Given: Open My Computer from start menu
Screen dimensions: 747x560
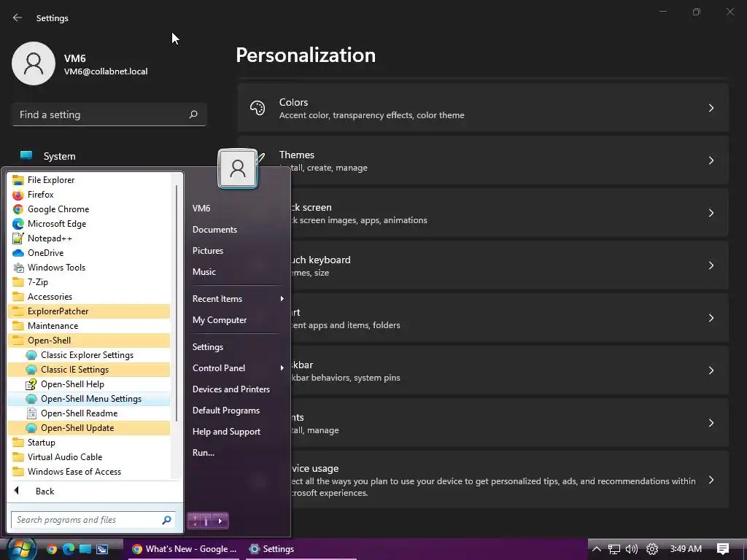Looking at the screenshot, I should click(x=238, y=320).
